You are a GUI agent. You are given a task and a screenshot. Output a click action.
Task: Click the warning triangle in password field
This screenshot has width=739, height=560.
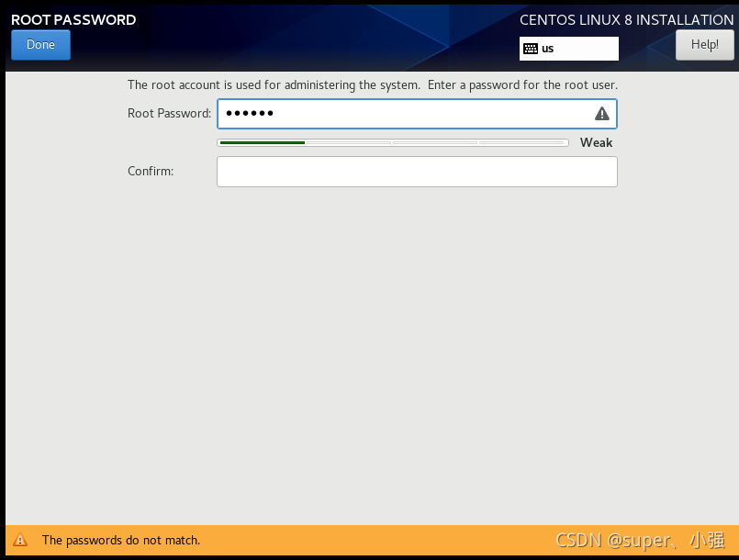(x=602, y=114)
